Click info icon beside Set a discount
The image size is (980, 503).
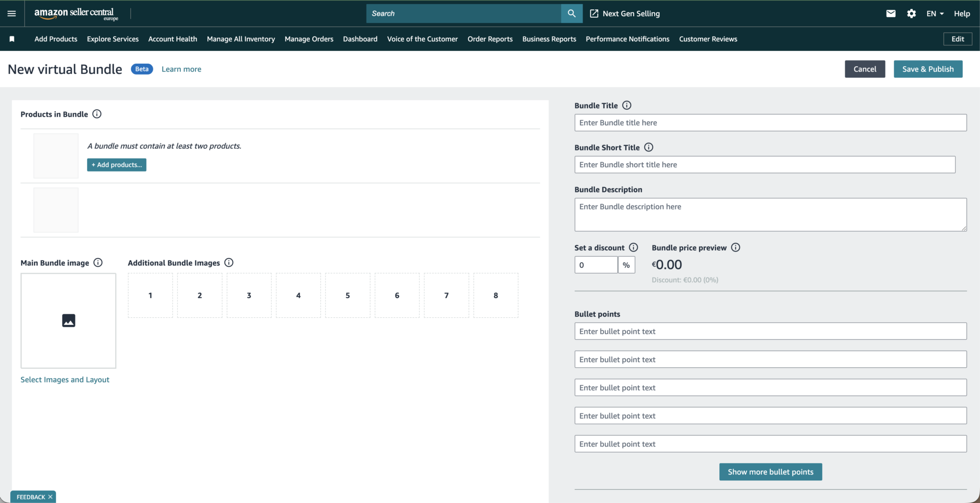(634, 248)
